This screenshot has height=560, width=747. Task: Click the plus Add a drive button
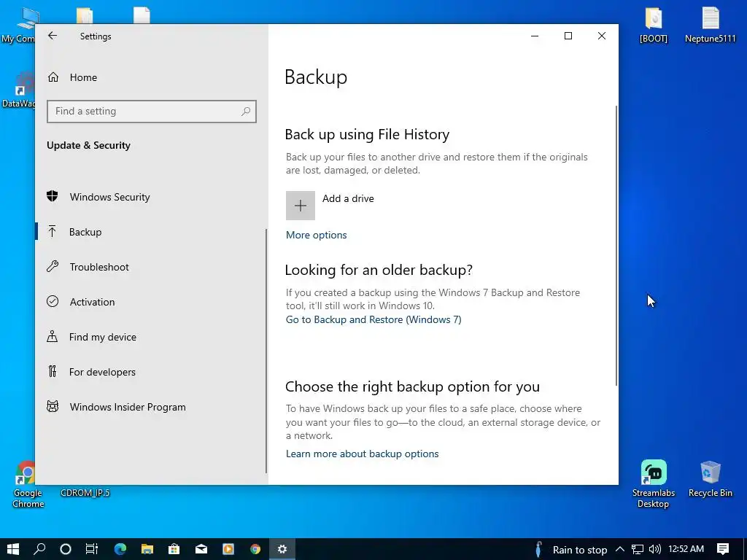pos(300,205)
